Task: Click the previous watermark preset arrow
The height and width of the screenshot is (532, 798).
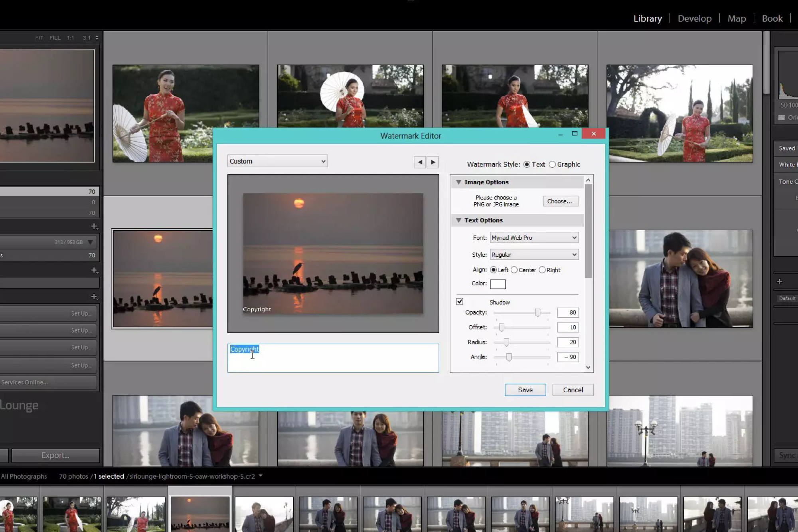Action: (419, 162)
